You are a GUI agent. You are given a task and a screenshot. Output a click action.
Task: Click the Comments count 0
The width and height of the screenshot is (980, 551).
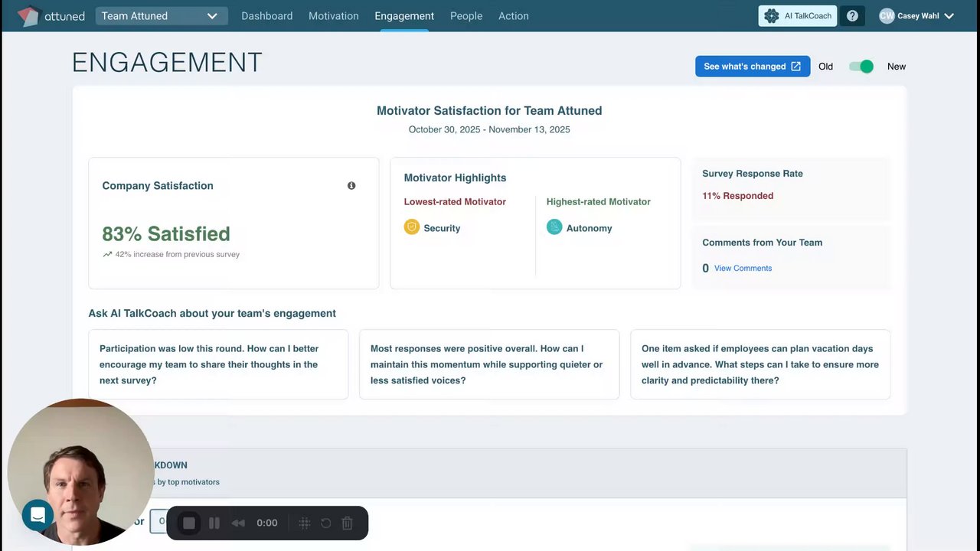pos(705,269)
